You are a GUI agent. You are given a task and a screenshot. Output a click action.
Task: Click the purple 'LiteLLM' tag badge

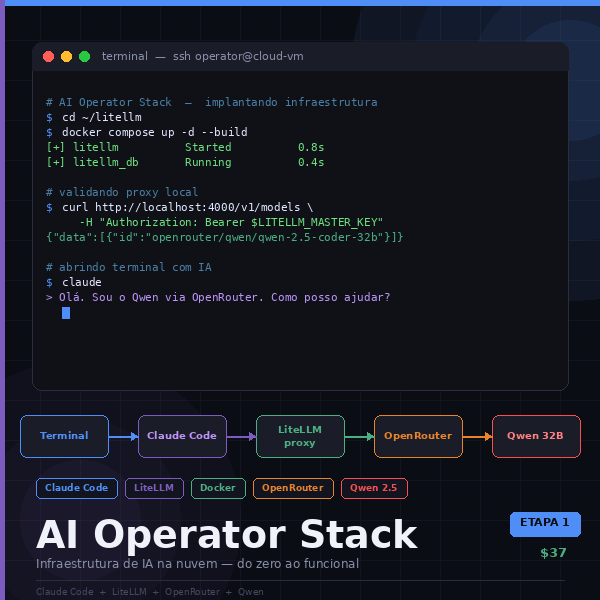154,488
